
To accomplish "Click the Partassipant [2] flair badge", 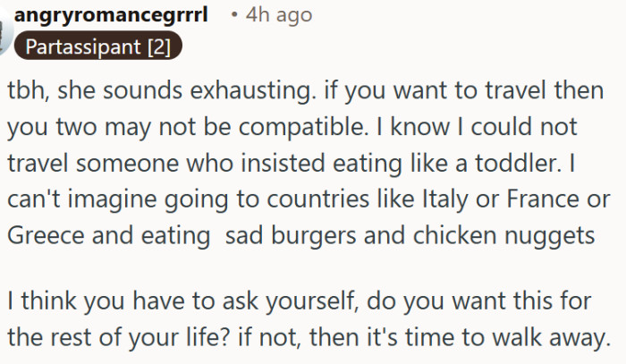I will click(98, 46).
